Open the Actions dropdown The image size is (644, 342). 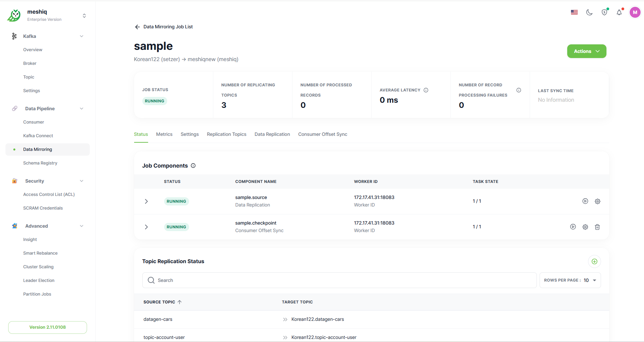tap(586, 51)
